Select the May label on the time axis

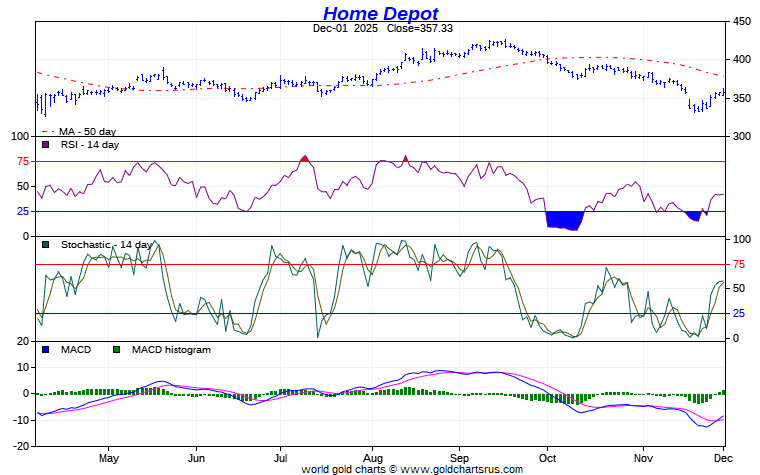point(109,456)
